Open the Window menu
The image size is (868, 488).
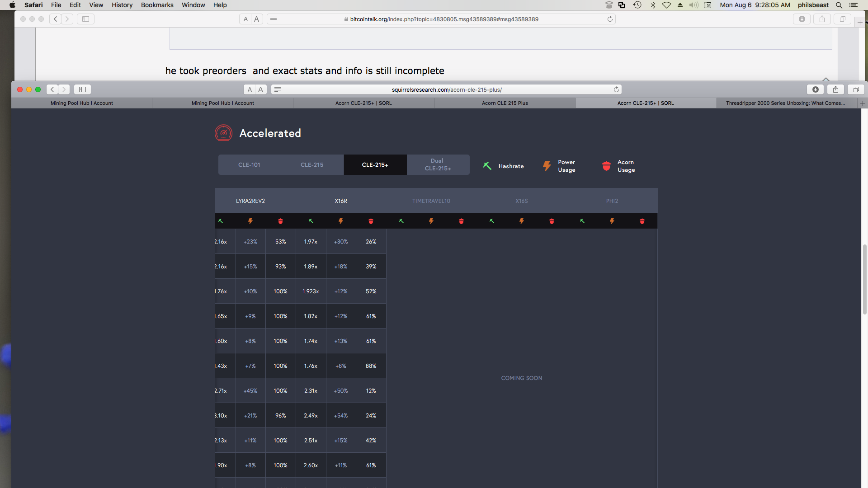(x=193, y=5)
